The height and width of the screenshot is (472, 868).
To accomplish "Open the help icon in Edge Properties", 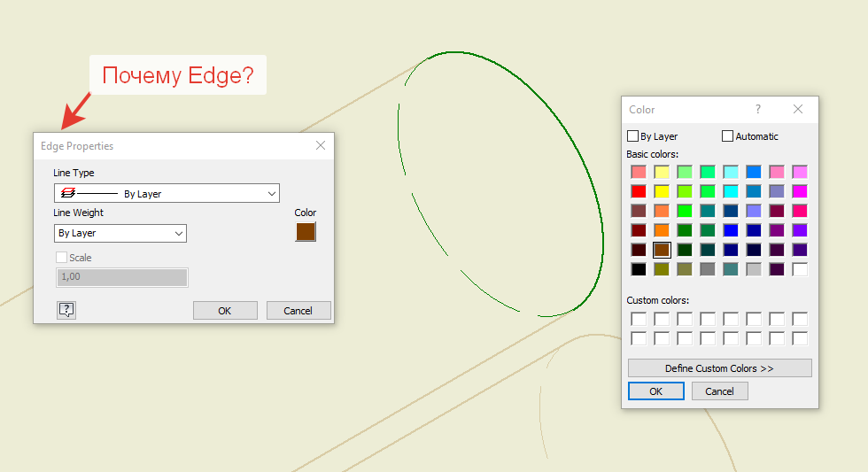I will (x=66, y=310).
